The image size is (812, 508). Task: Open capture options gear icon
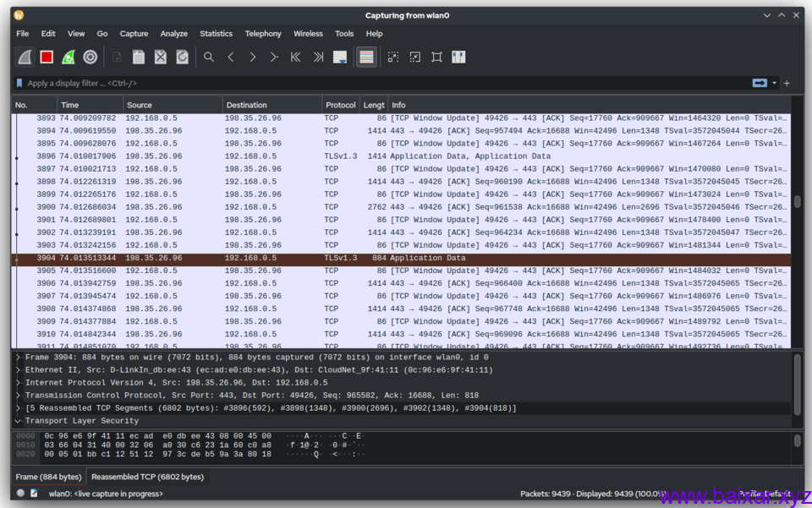coord(91,57)
